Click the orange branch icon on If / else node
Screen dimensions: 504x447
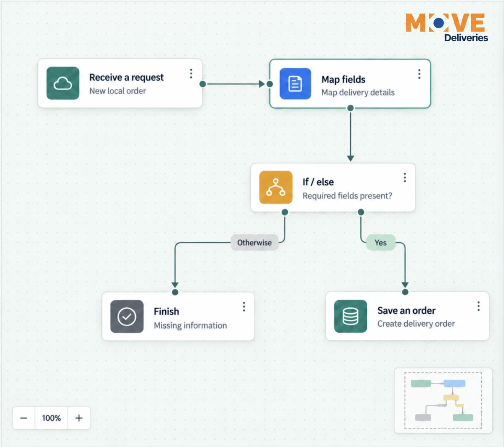click(276, 187)
